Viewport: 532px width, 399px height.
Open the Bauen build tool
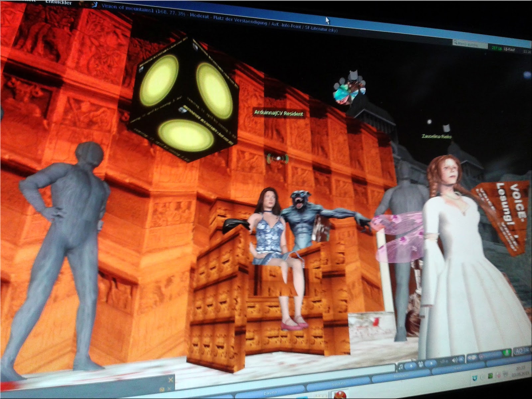click(x=270, y=392)
